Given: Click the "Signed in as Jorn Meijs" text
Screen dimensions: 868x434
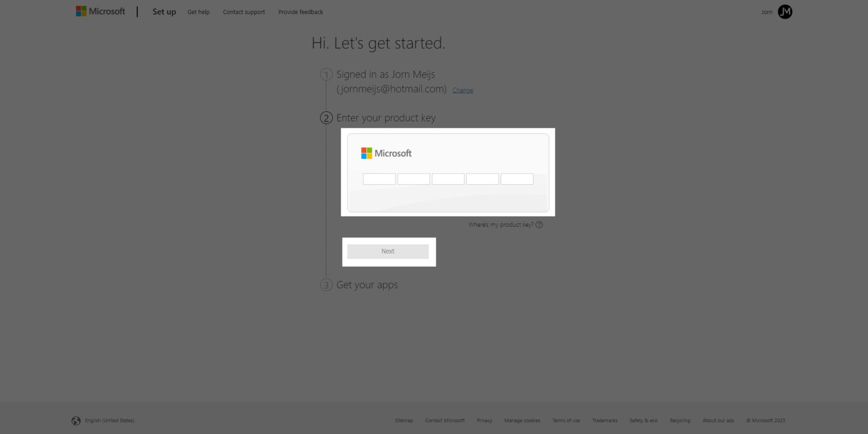Looking at the screenshot, I should (x=386, y=75).
